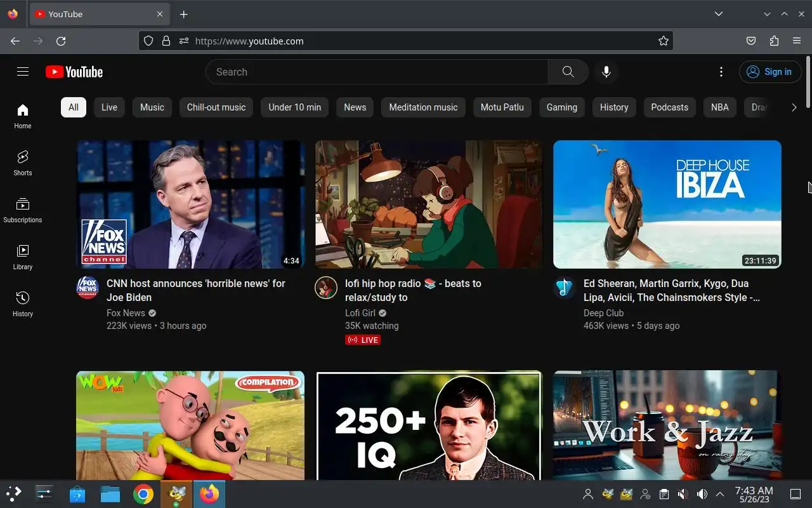812x508 pixels.
Task: Visit the Lofi Girl channel name link
Action: [x=360, y=313]
